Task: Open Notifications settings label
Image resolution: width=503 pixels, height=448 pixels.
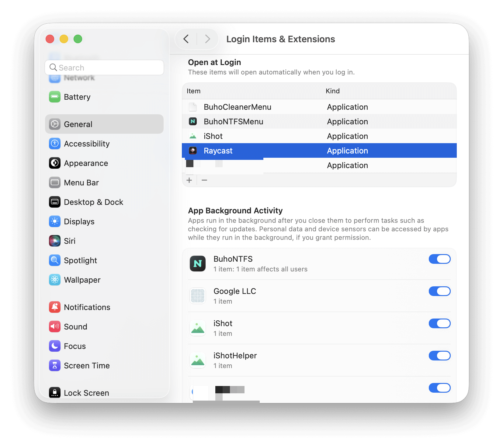Action: [87, 307]
